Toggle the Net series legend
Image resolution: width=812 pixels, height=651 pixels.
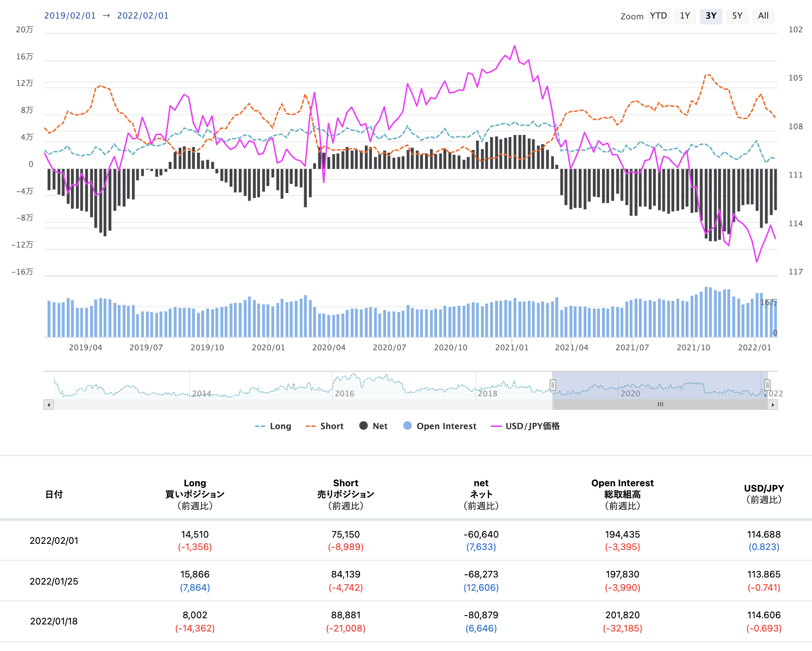(x=373, y=426)
